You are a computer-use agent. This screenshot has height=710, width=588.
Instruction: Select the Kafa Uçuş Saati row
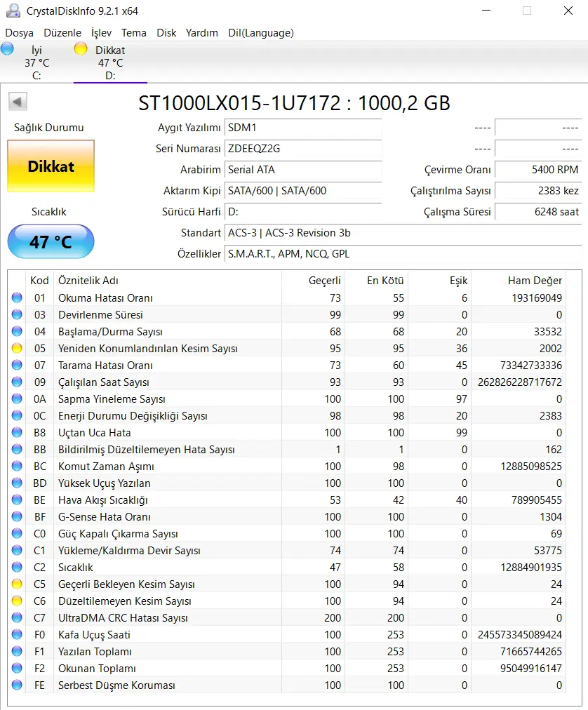(287, 634)
